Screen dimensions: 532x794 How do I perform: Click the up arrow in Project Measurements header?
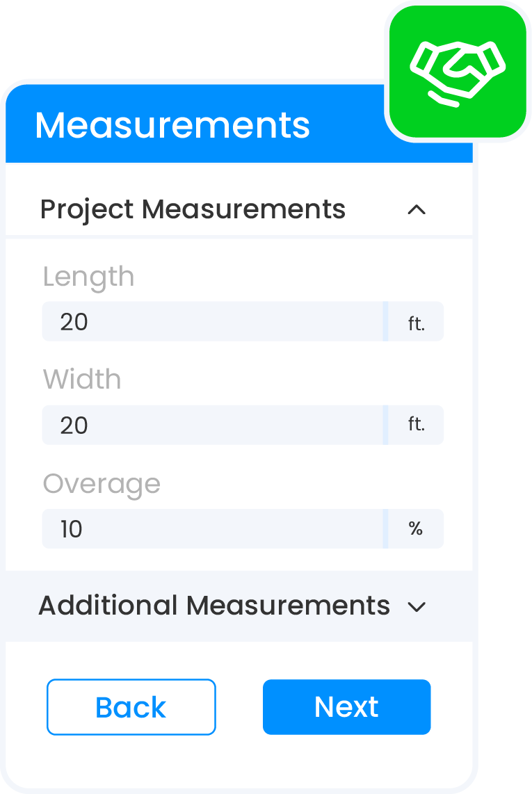coord(417,210)
